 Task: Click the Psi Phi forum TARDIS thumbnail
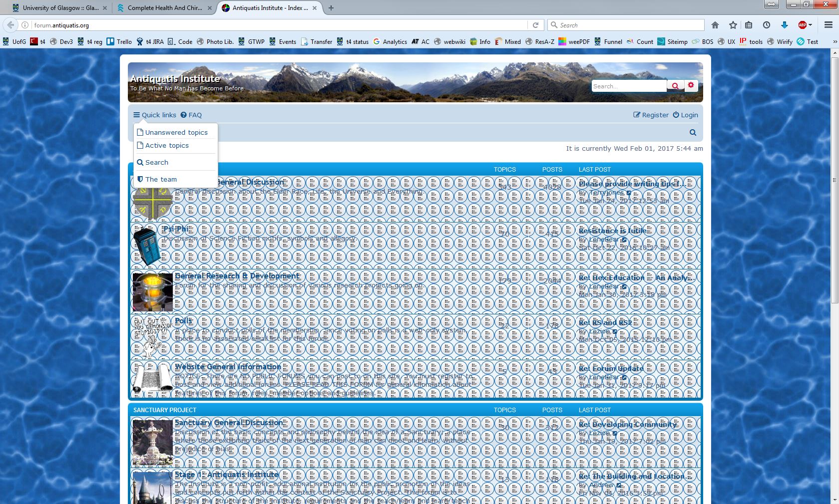pos(148,246)
